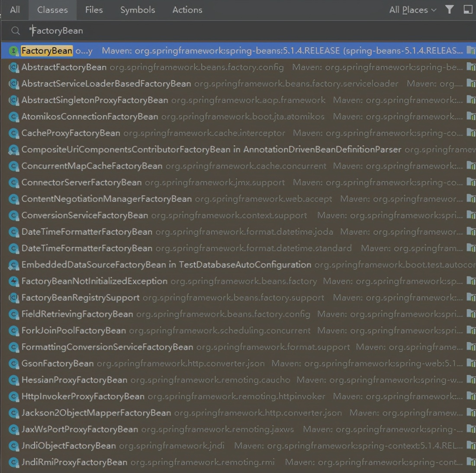Click class icon of EmbeddedDataSourceFactoryBean
The width and height of the screenshot is (476, 473).
[14, 265]
